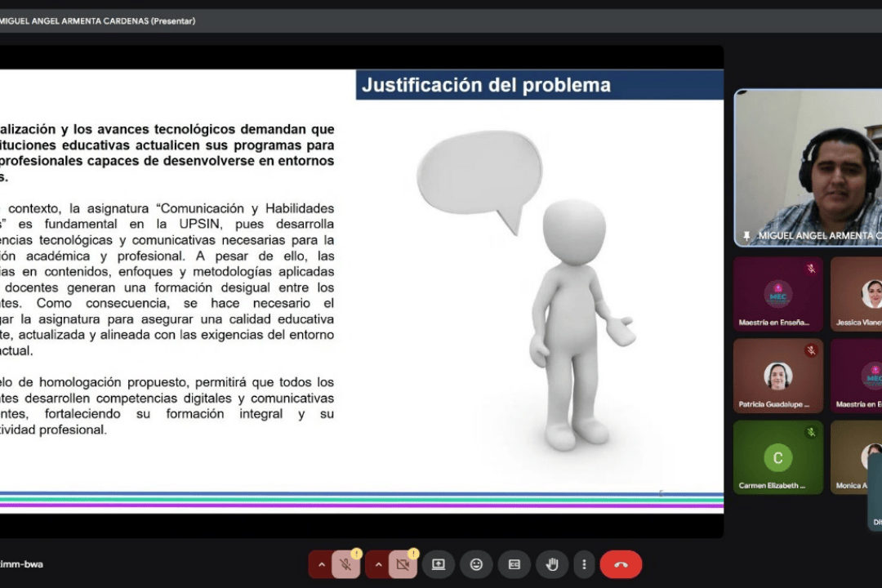This screenshot has width=882, height=588.
Task: Select Patricia Guadalupe's participant tile
Action: 777,376
